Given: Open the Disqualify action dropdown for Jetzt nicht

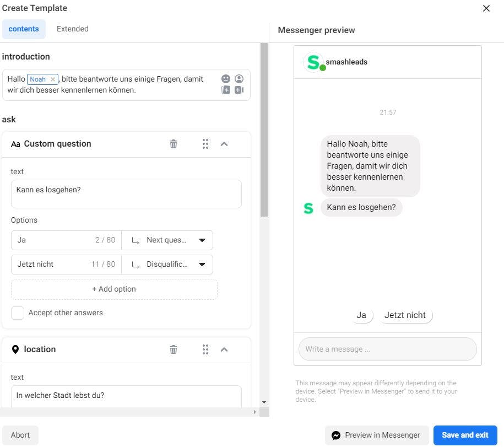Looking at the screenshot, I should (x=167, y=265).
